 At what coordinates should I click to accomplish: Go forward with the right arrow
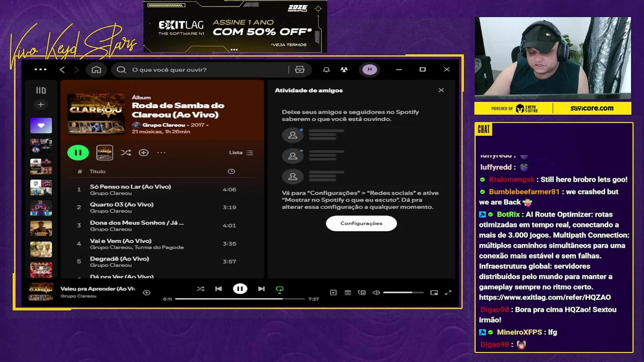tap(77, 70)
